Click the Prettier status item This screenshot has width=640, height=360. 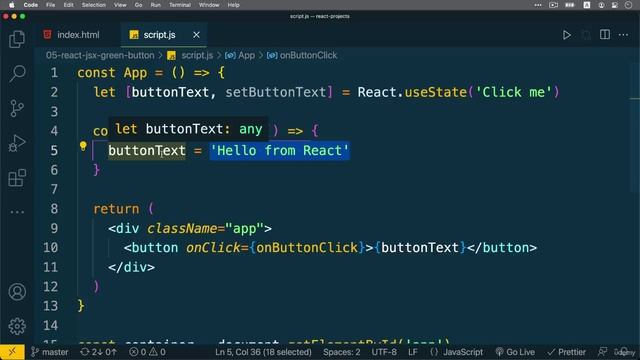567,352
